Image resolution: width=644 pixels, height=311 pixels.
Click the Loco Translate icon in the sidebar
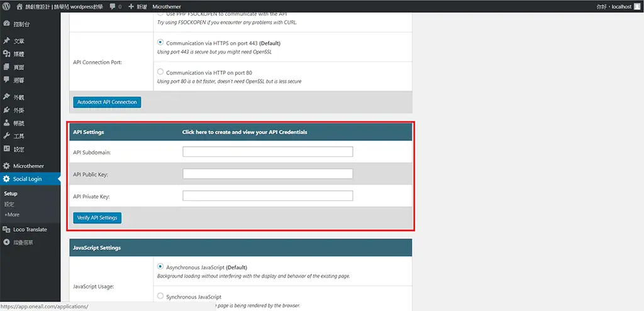point(6,230)
